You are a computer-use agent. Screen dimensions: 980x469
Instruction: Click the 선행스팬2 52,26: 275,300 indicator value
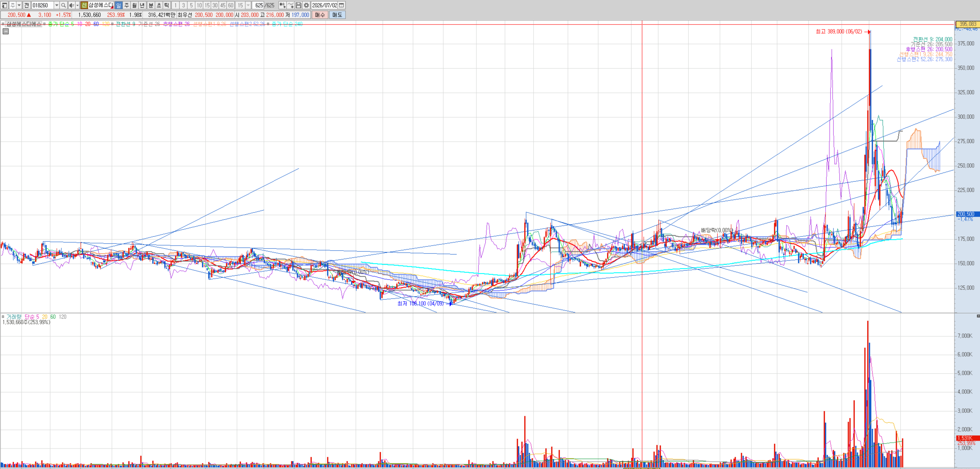tap(924, 59)
